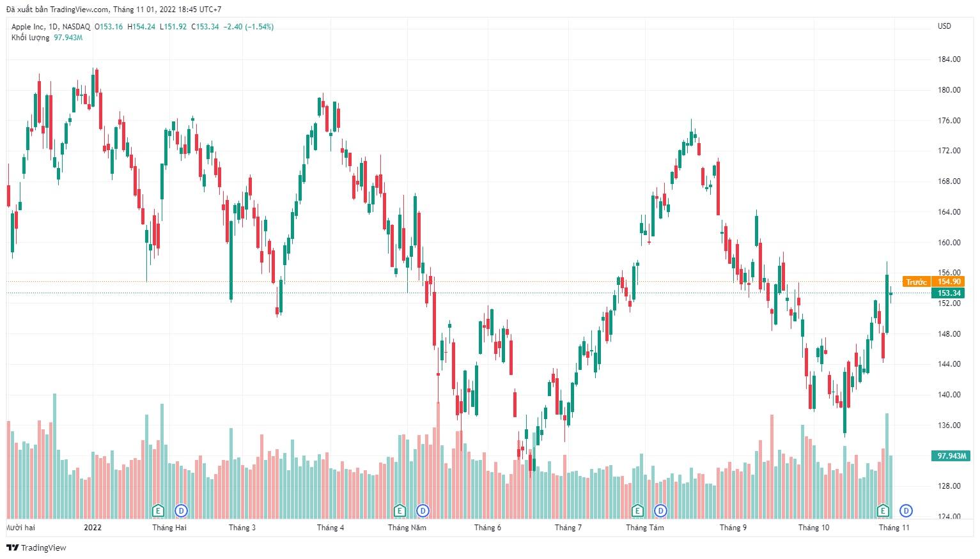Click the Tháng Năm label on time axis
Image resolution: width=980 pixels, height=559 pixels.
[407, 528]
